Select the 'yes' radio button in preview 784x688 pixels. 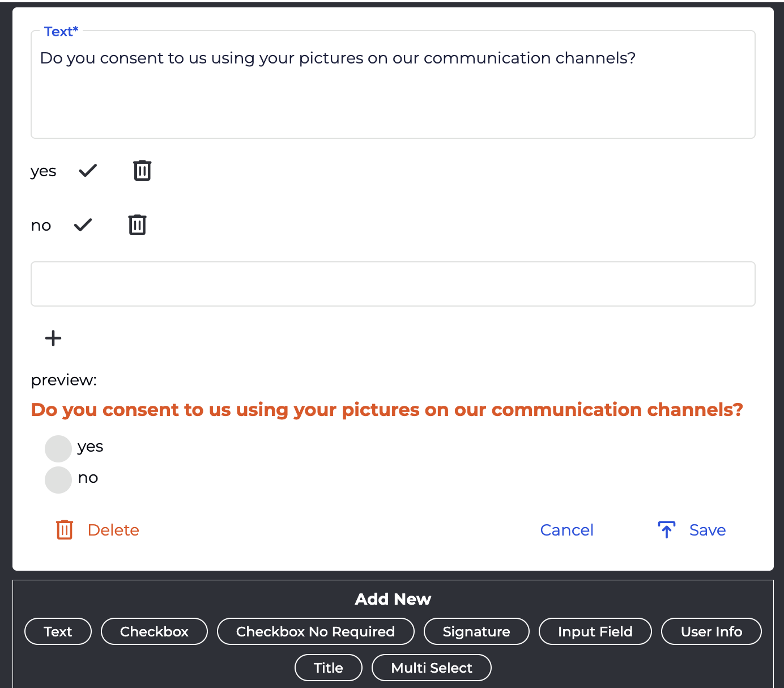58,449
